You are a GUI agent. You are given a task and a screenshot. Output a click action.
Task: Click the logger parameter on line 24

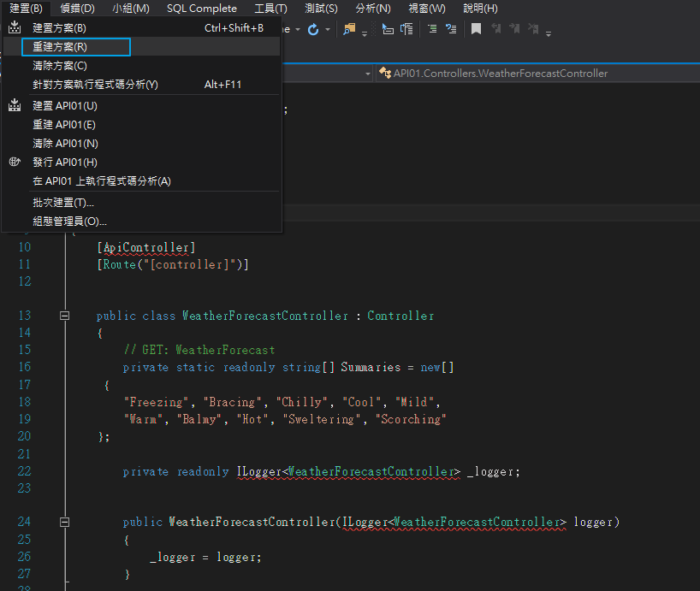pos(593,522)
